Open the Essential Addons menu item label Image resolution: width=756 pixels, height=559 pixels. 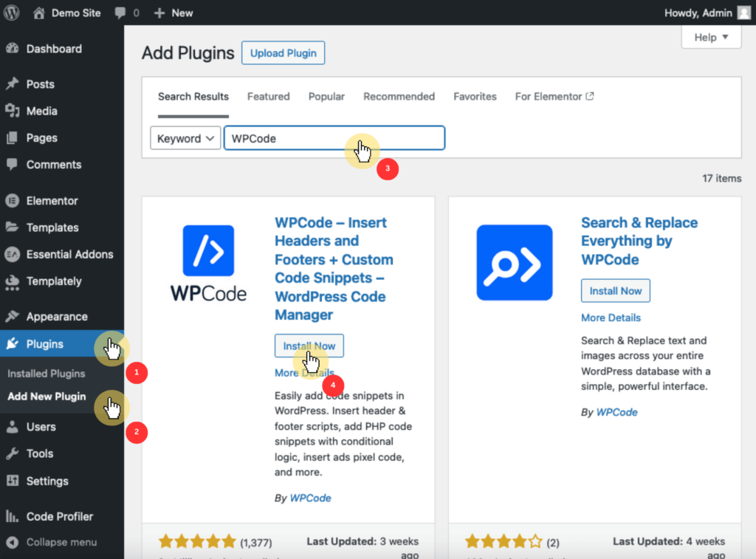click(70, 254)
